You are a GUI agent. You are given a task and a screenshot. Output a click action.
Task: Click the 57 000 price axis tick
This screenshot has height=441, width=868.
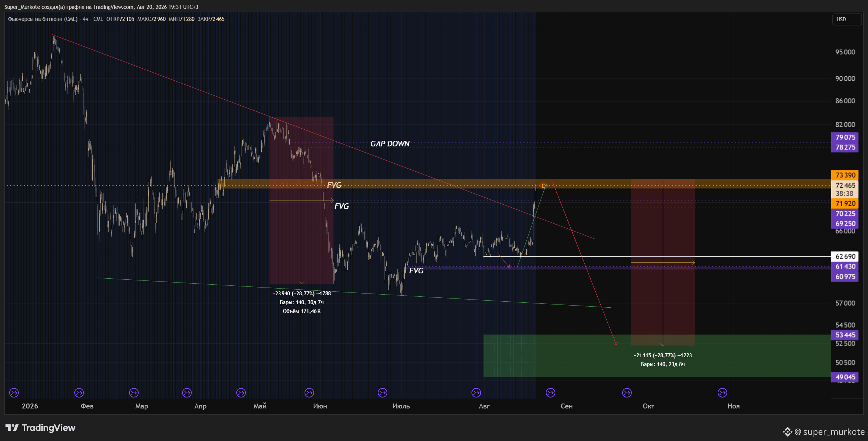pyautogui.click(x=845, y=303)
